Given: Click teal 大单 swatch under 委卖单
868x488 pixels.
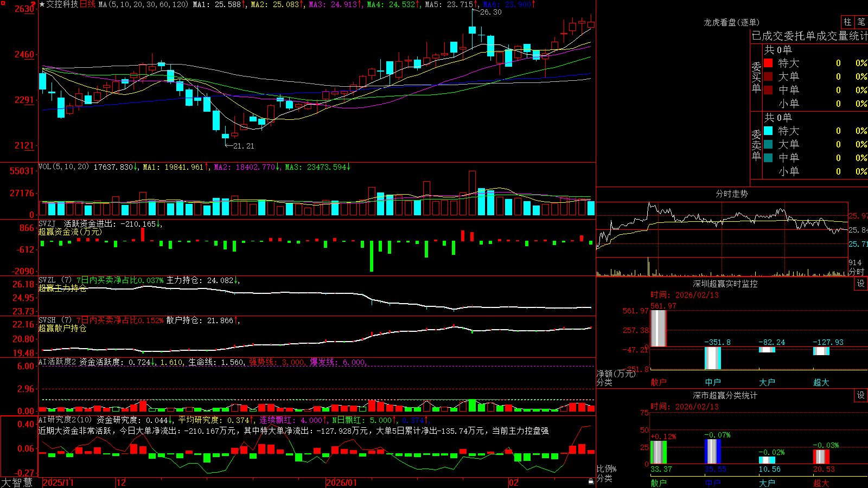Looking at the screenshot, I should 768,144.
